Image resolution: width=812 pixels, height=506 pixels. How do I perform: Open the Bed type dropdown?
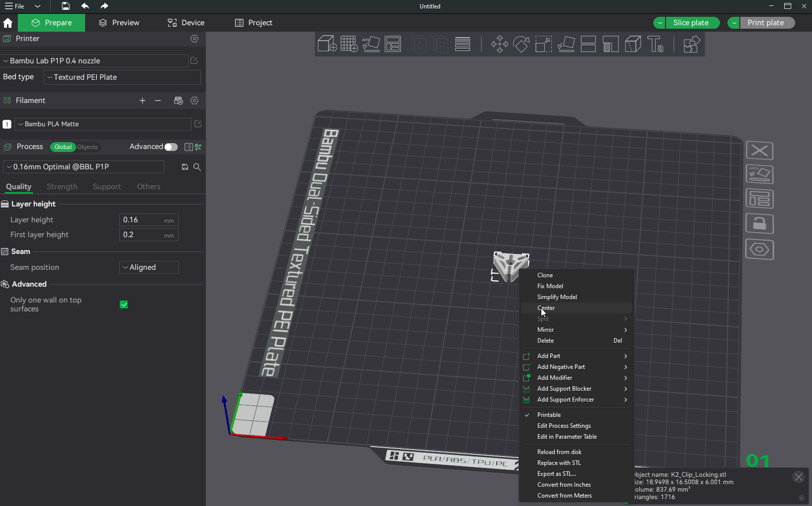[122, 77]
